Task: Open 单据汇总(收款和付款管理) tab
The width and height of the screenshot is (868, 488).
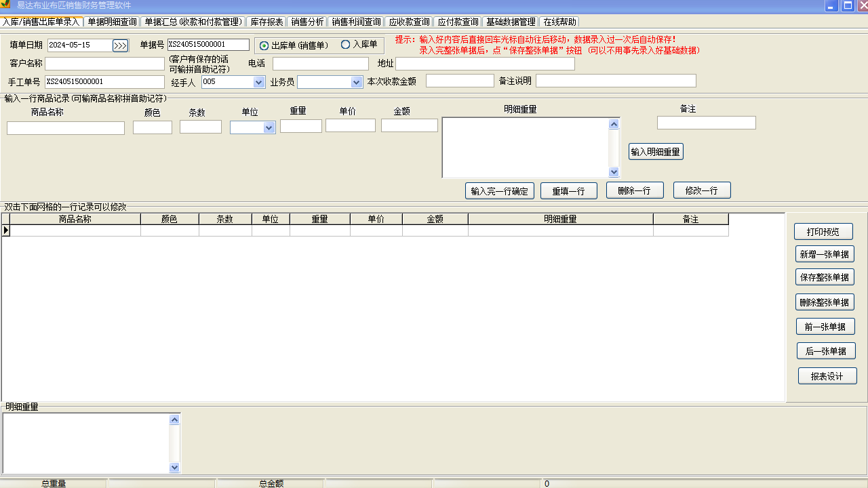Action: (x=193, y=22)
